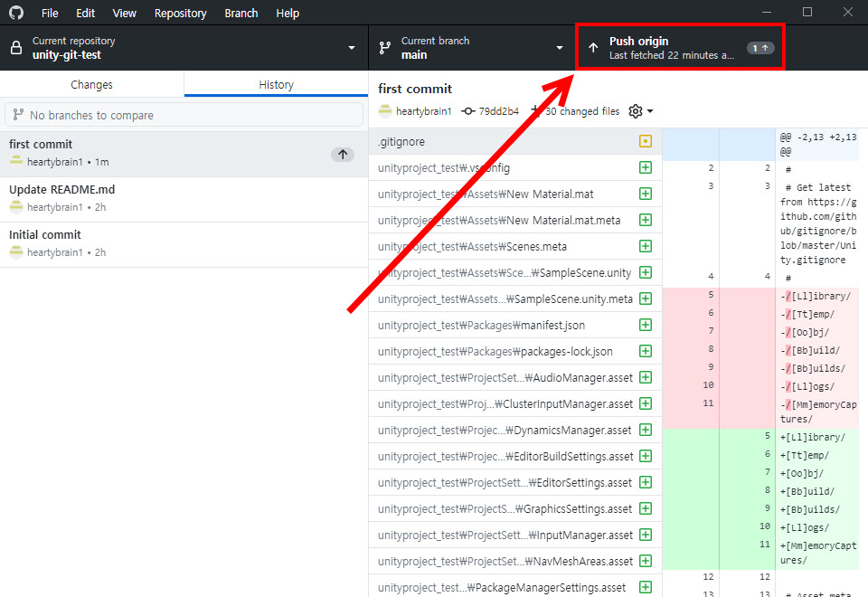
Task: Click added icon for NavMeshAreas.asset
Action: pyautogui.click(x=646, y=561)
